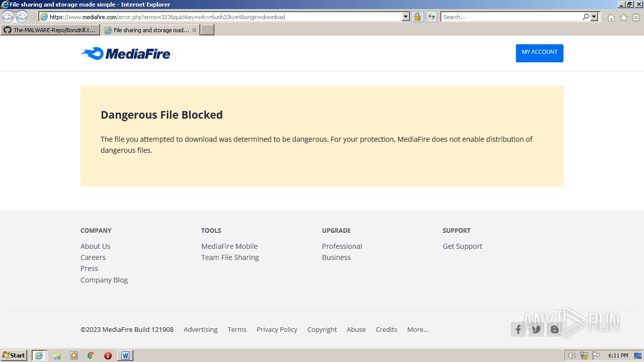
Task: Expand the search provider dropdown arrow
Action: point(594,17)
